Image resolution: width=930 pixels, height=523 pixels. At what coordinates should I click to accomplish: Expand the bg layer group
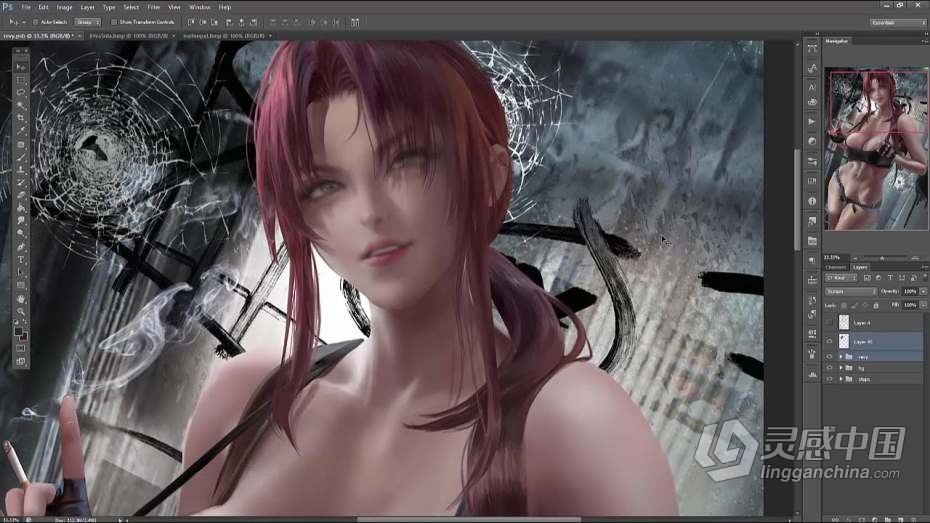pos(841,368)
